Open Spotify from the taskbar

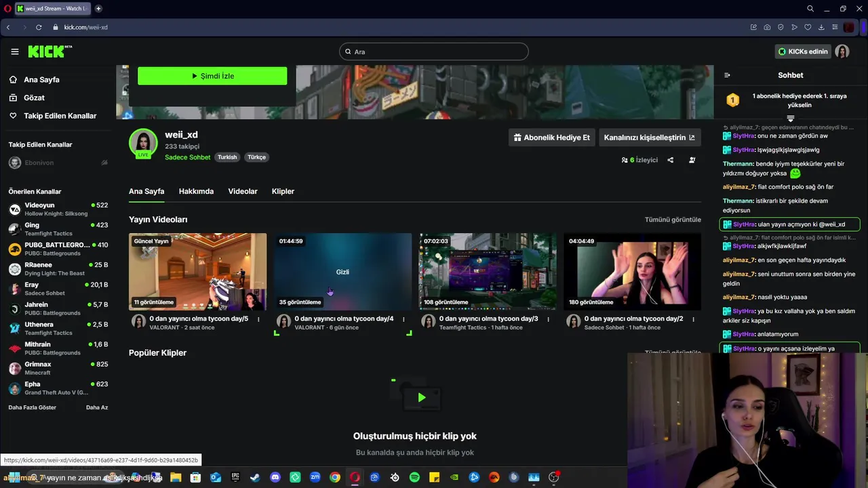414,477
